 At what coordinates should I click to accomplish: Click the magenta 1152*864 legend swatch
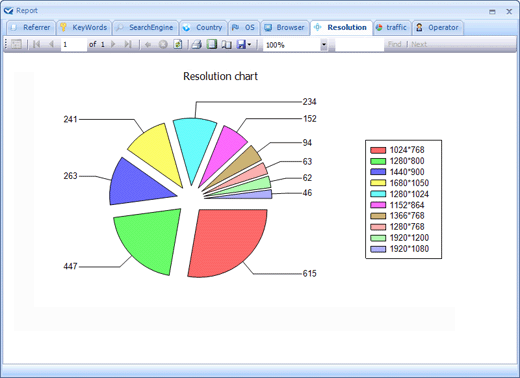coord(378,205)
